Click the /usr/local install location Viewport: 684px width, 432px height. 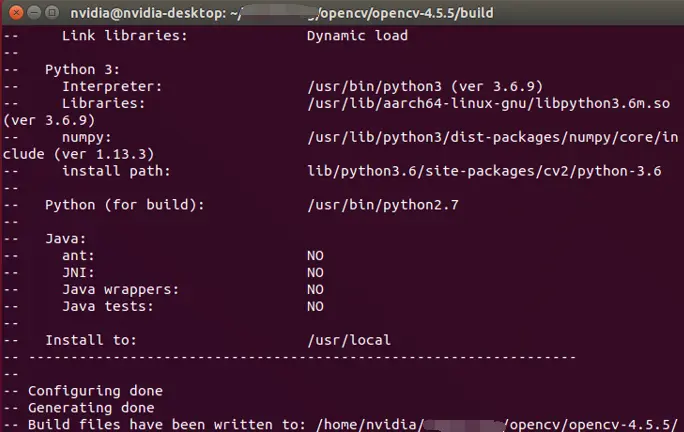[349, 340]
